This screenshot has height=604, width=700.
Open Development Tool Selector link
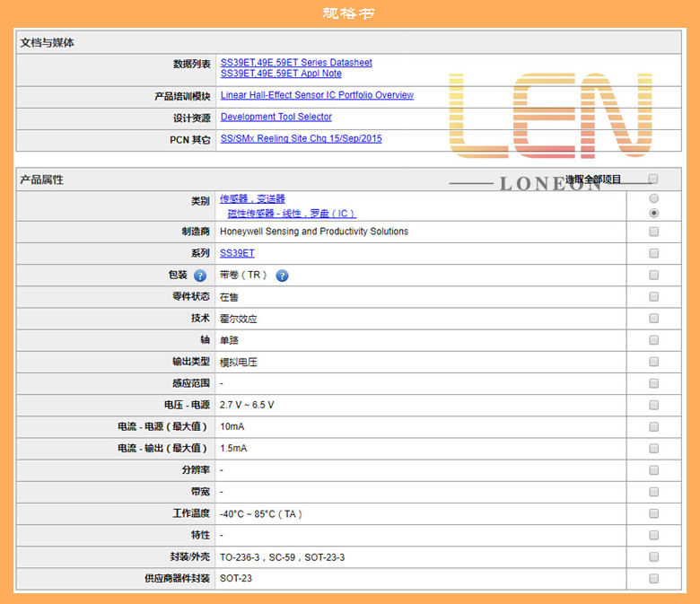(276, 117)
